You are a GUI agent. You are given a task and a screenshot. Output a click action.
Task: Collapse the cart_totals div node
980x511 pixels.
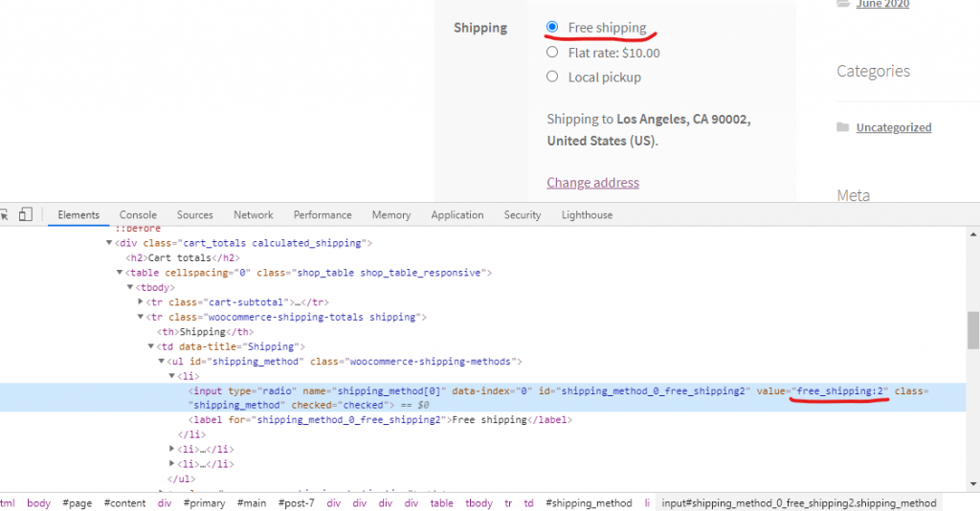point(108,243)
